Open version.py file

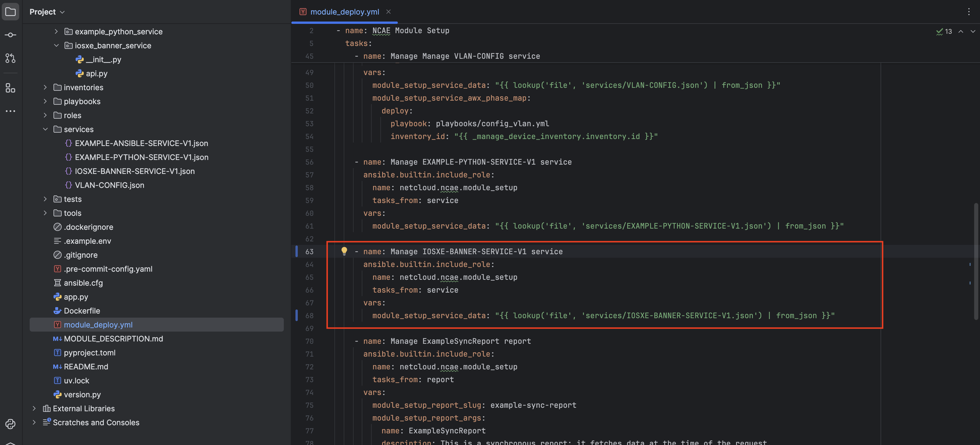click(82, 395)
